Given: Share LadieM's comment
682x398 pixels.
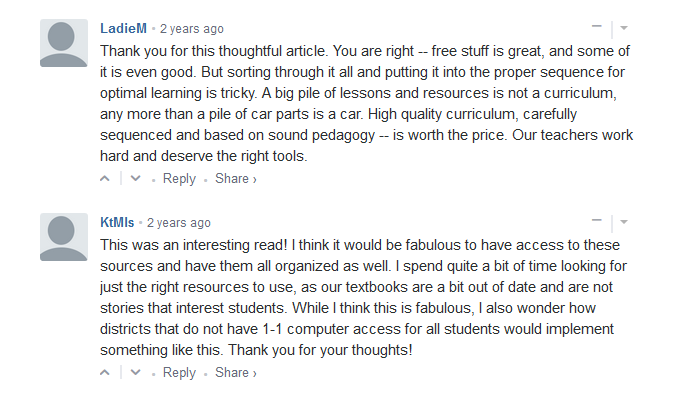Looking at the screenshot, I should tap(236, 178).
